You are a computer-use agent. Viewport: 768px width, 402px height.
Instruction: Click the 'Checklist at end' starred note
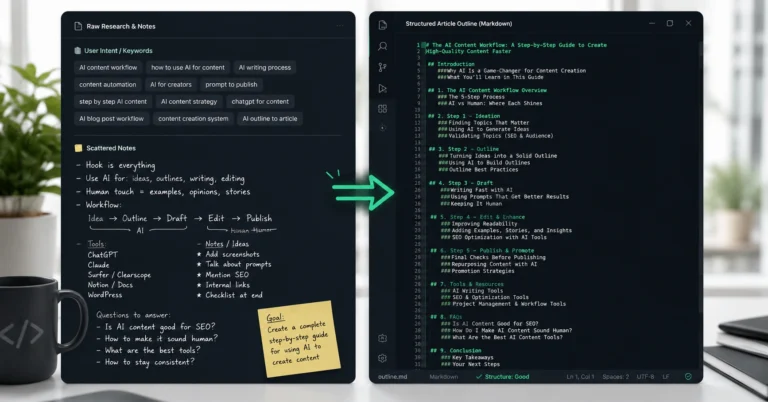click(x=234, y=295)
